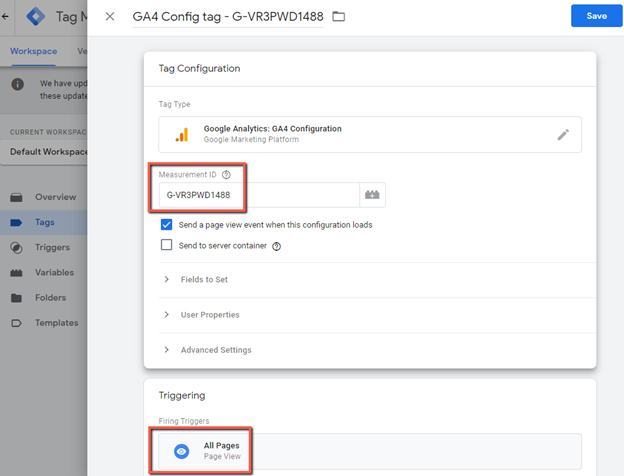Click the Google Marketing Platform text

click(251, 139)
